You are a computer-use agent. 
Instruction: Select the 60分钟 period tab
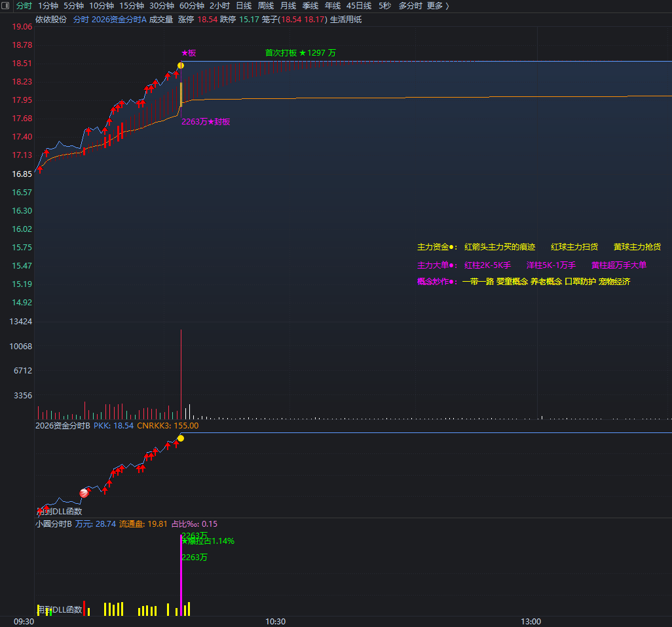[x=191, y=6]
